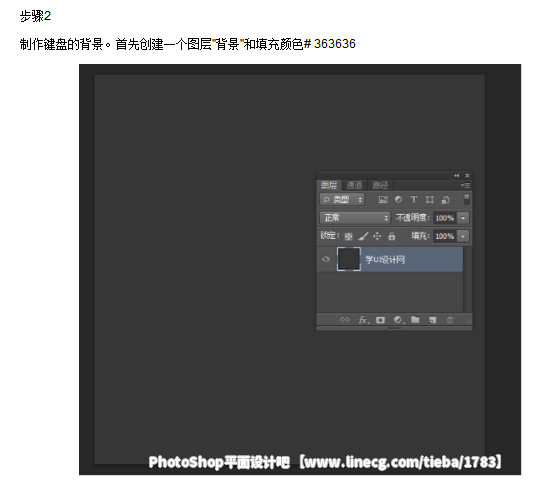Viewport: 557px width, 481px height.
Task: Filter layers by smart object icon
Action: tap(445, 200)
